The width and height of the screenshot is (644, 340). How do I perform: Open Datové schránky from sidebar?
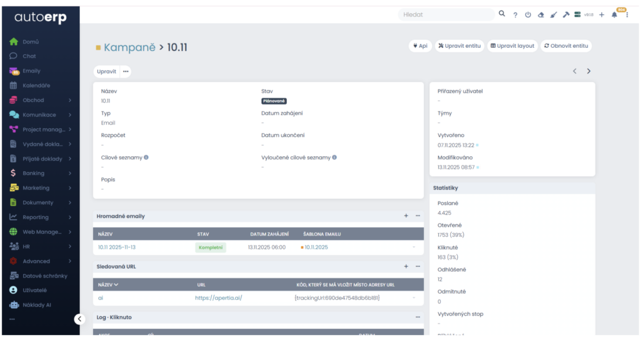44,276
